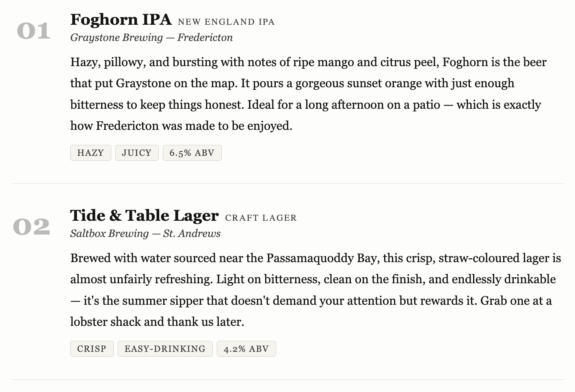The width and height of the screenshot is (575, 392).
Task: Click the 02 ranking number
Action: (x=32, y=227)
